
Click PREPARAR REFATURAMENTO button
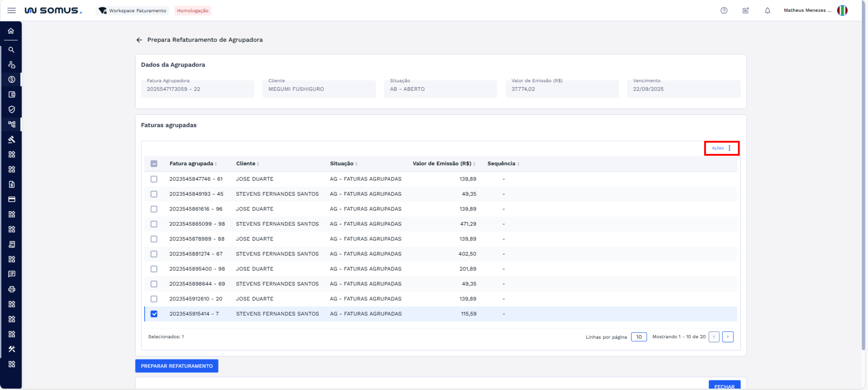point(176,366)
